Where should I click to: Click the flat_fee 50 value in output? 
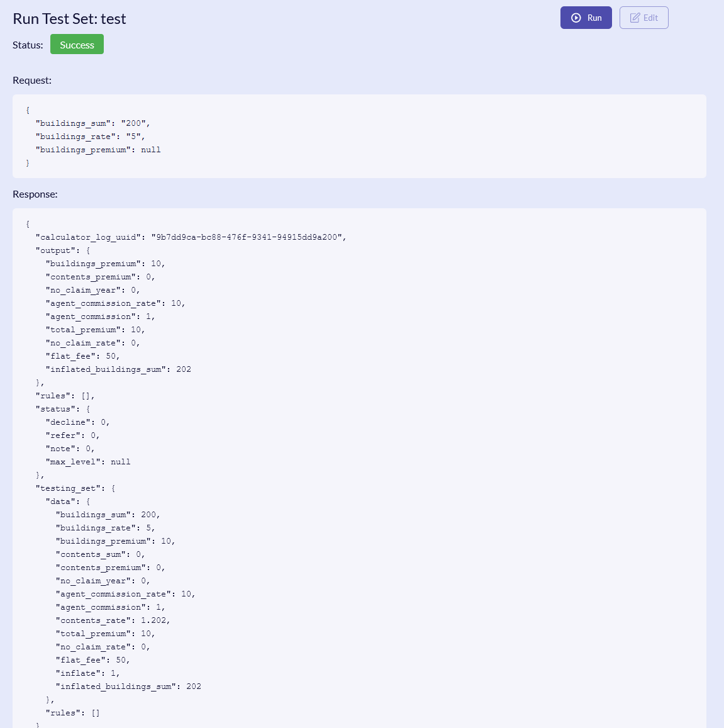111,356
